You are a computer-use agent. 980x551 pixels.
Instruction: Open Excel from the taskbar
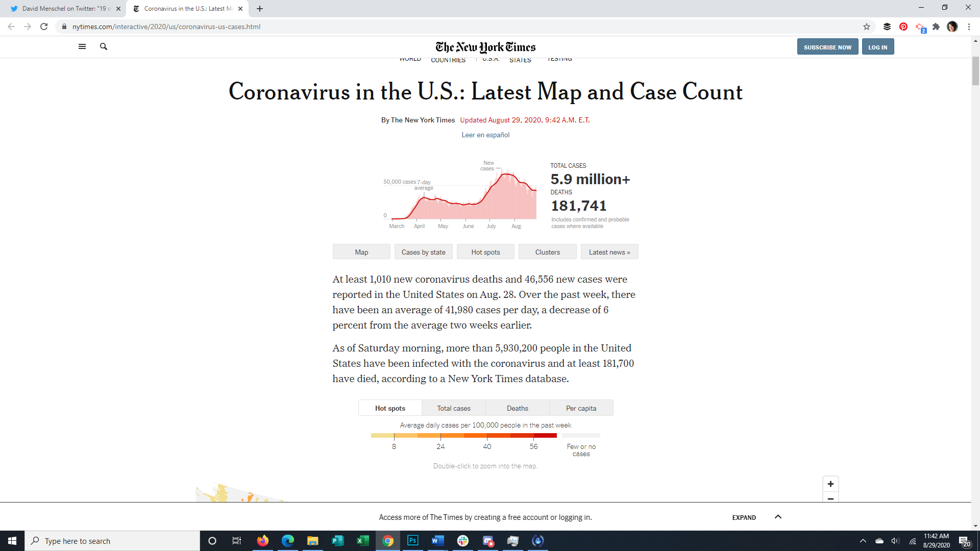point(363,541)
